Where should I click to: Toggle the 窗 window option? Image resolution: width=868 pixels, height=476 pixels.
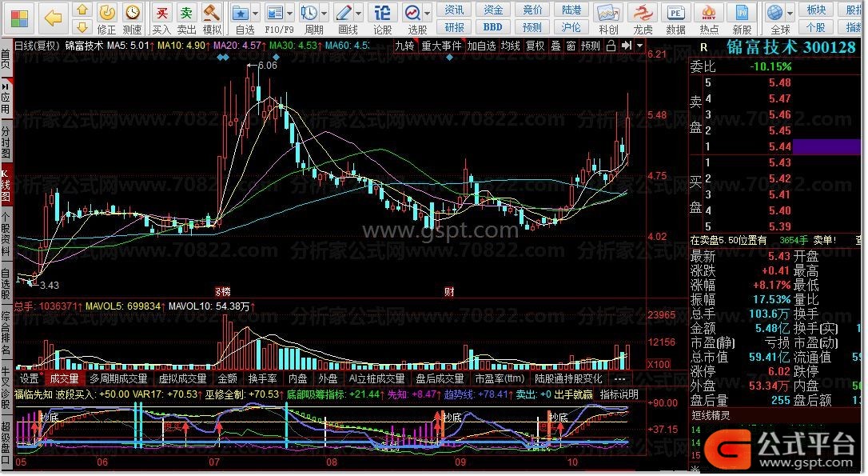pyautogui.click(x=571, y=46)
